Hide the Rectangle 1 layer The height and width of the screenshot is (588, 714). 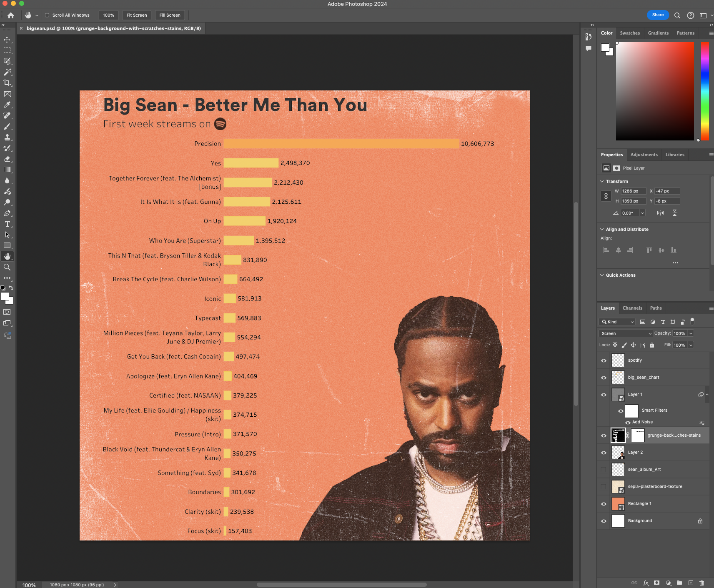(x=604, y=504)
